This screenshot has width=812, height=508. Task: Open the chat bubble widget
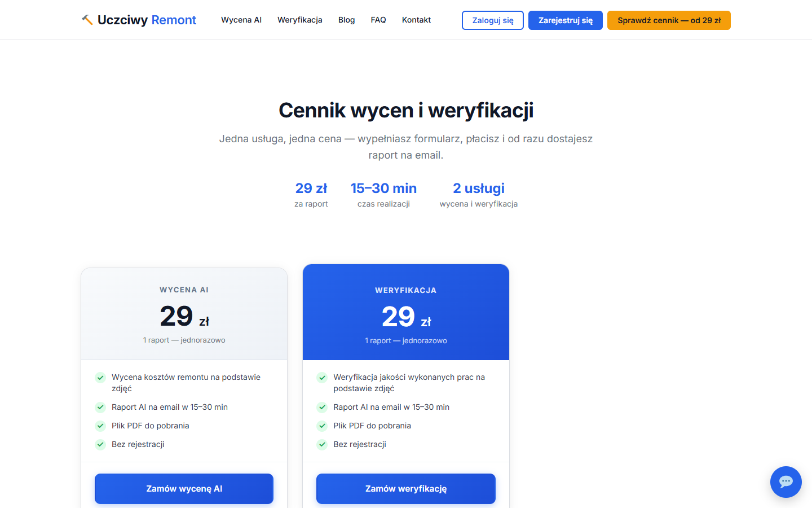tap(786, 482)
